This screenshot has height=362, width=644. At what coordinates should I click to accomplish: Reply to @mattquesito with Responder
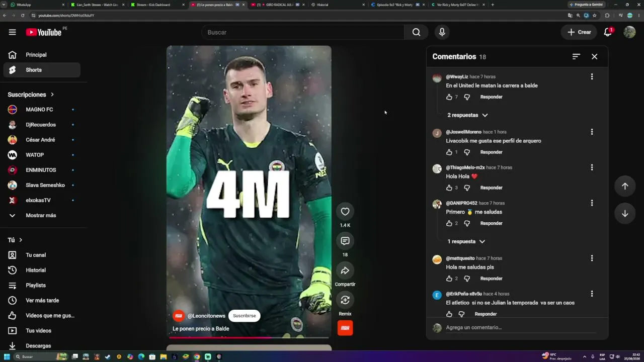491,279
